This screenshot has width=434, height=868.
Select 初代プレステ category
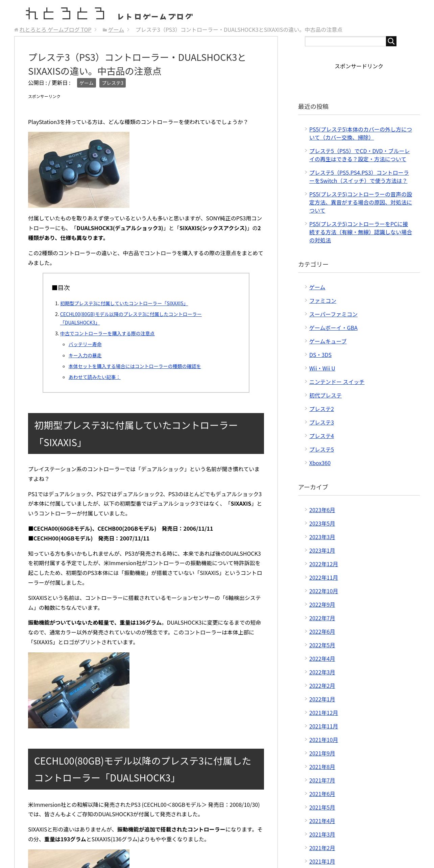[x=325, y=395]
